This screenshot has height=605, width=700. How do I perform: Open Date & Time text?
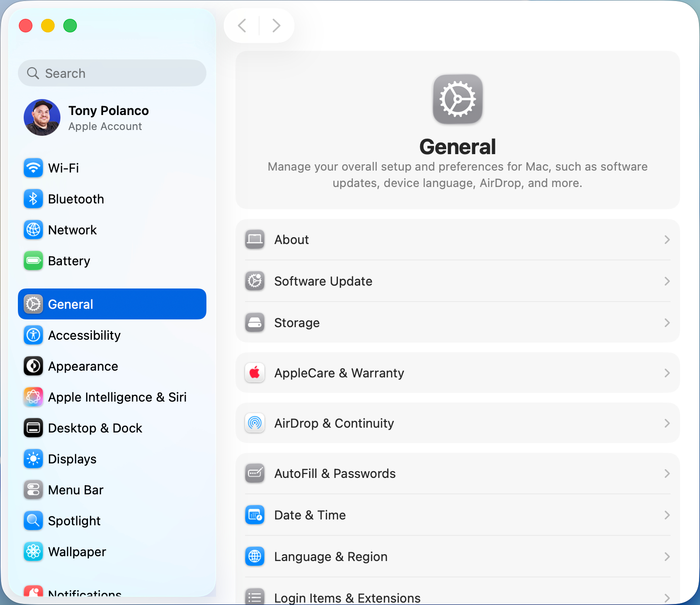pos(310,515)
